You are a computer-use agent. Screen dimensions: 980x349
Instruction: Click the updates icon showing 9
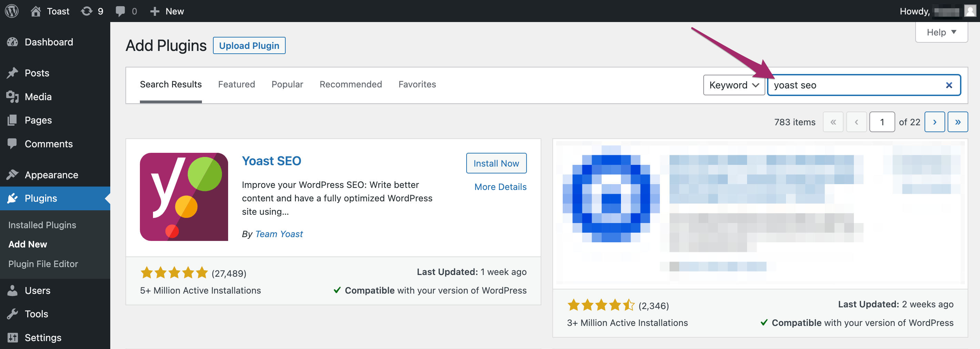(x=87, y=11)
